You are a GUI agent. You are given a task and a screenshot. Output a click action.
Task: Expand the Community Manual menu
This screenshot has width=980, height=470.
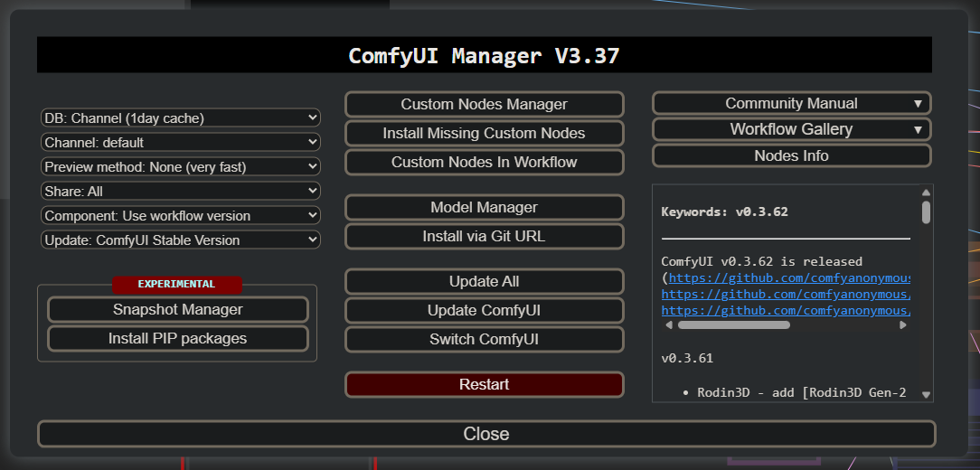coord(791,103)
